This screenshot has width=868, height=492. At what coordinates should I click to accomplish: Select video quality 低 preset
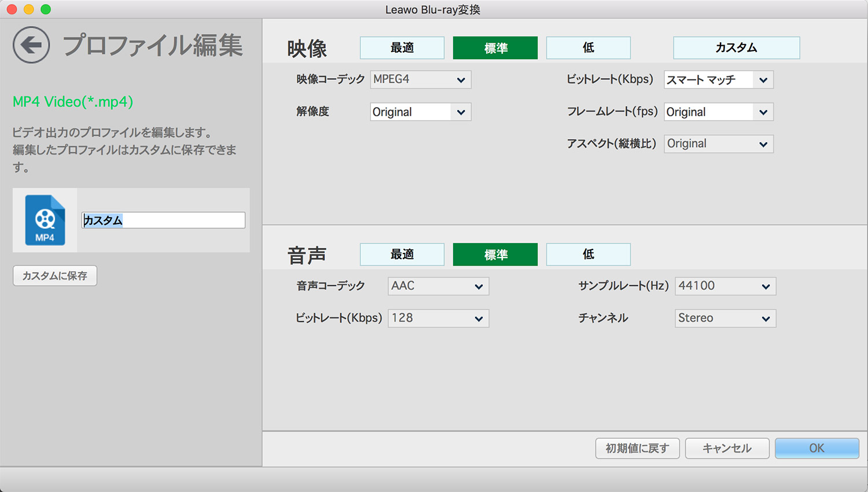coord(588,48)
